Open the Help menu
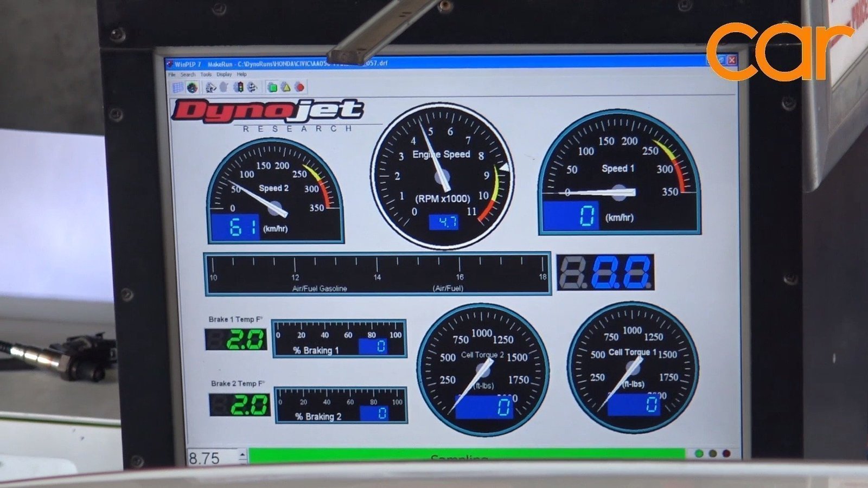The height and width of the screenshot is (488, 868). pyautogui.click(x=241, y=75)
